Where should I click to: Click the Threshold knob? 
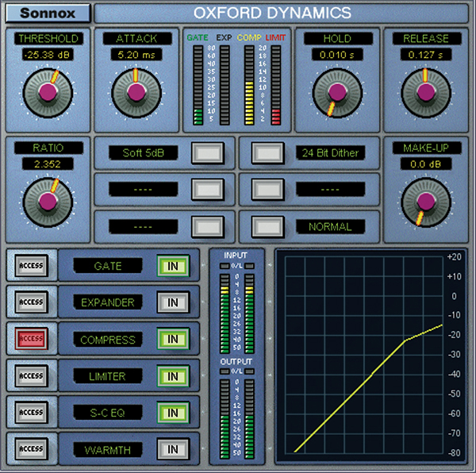tap(48, 92)
